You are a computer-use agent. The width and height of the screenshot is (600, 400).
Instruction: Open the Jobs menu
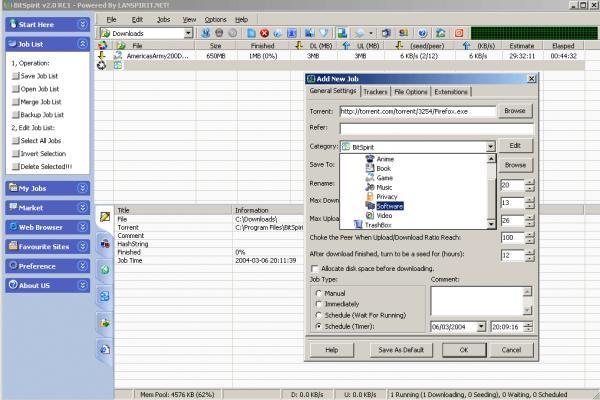click(163, 20)
